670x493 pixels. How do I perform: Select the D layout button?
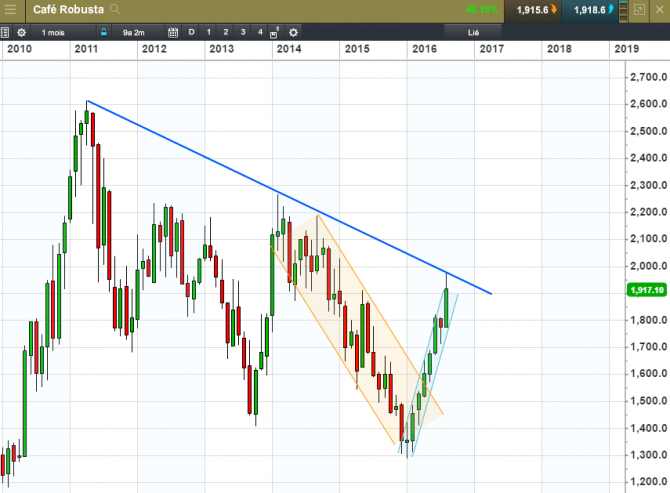click(x=191, y=32)
